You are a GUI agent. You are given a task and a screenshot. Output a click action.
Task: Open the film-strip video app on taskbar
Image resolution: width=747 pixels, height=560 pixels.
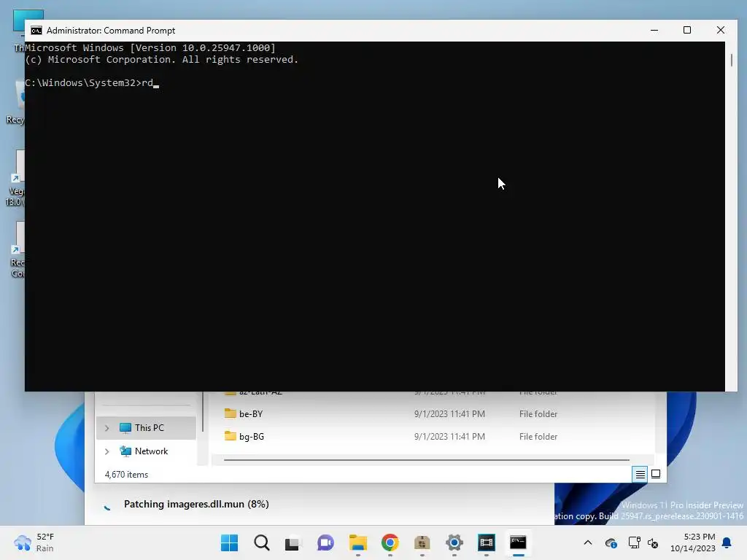coord(487,542)
